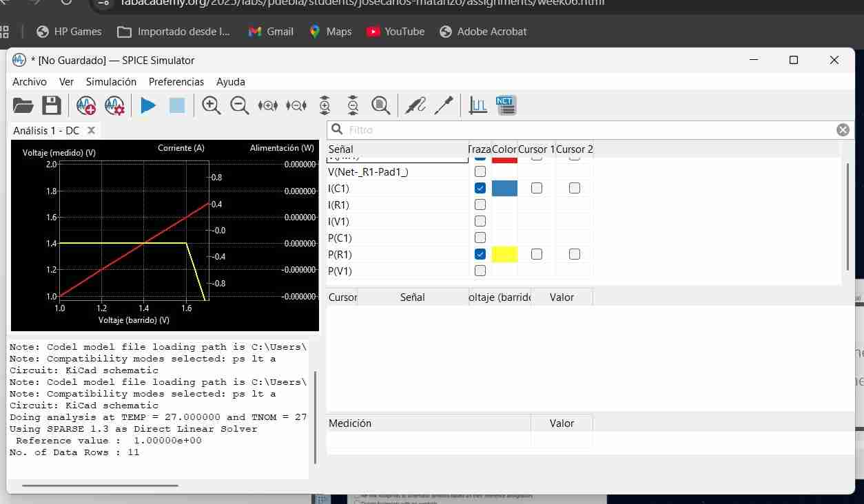Click the fit plot to screen icon
Viewport: 864px width, 504px height.
380,105
